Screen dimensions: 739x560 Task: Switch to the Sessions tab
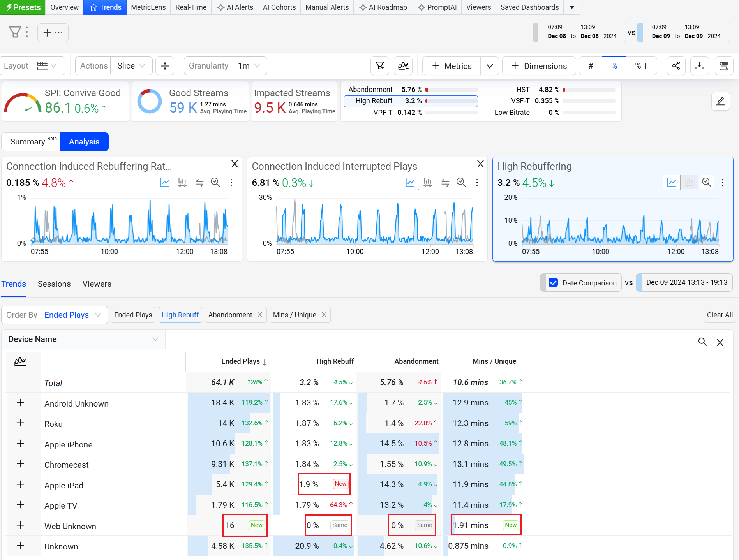(54, 284)
